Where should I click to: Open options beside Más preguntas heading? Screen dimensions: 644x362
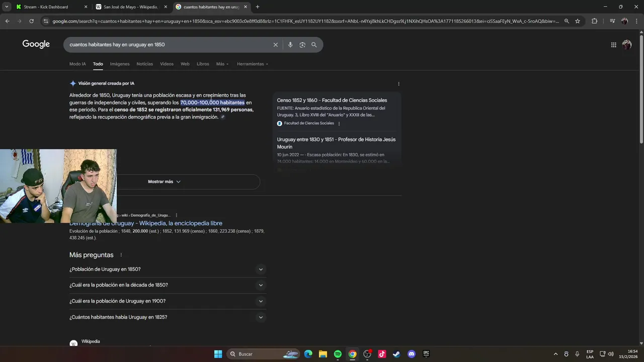[x=121, y=255]
